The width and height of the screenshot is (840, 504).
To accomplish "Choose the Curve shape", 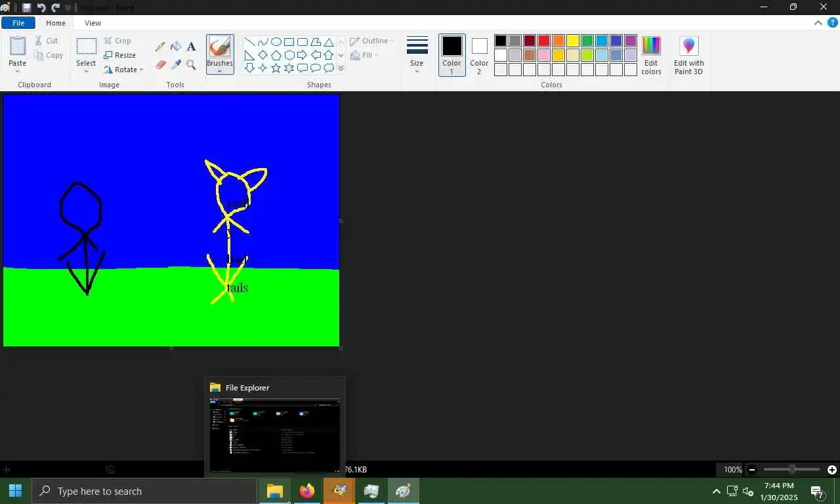I will click(262, 42).
